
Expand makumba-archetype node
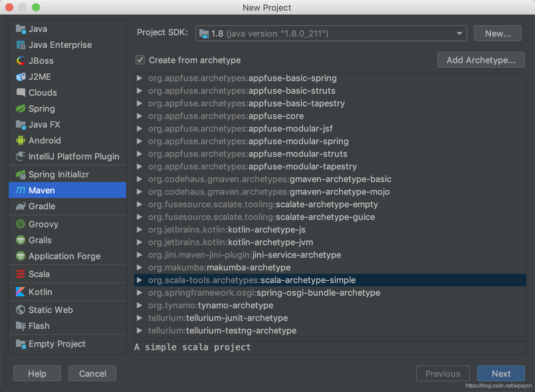(x=140, y=267)
